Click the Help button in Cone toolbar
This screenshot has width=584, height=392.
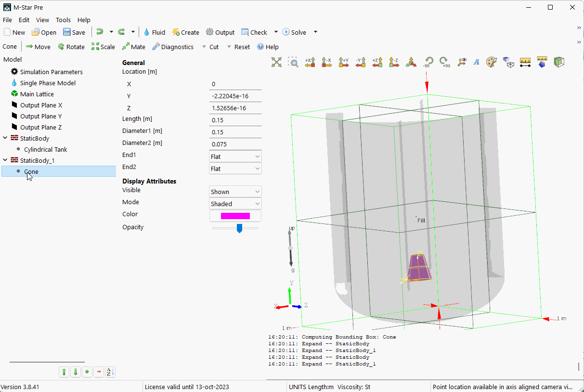tap(268, 47)
